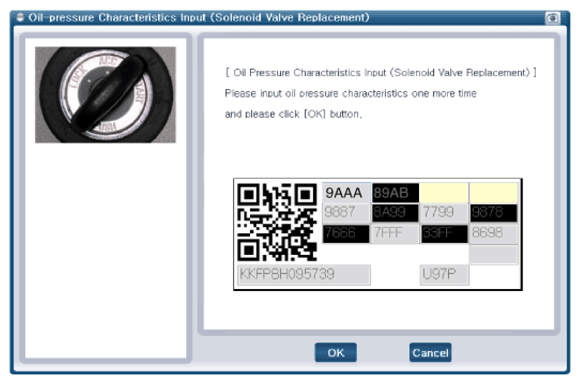
Task: Click the 33FF code cell
Action: (444, 234)
